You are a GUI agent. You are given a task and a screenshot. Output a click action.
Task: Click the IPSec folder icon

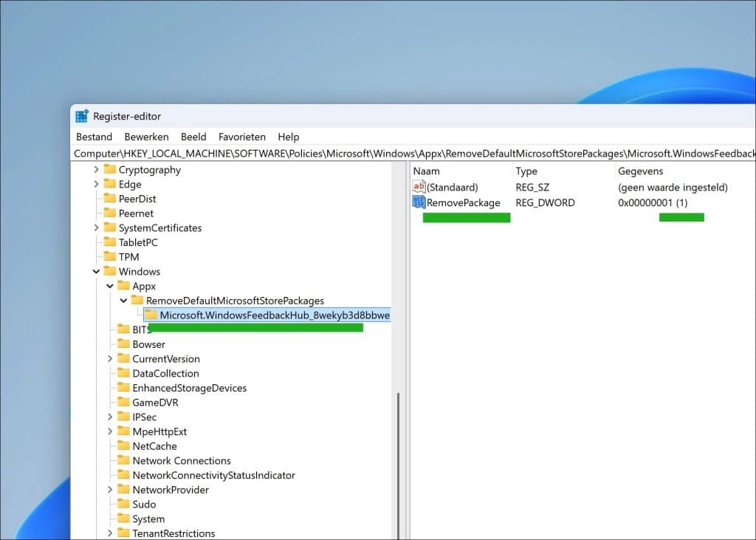pyautogui.click(x=124, y=416)
